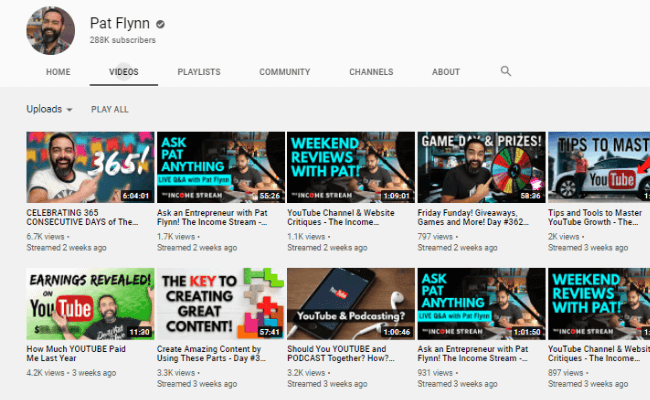Go to the Community tab
Image resolution: width=650 pixels, height=400 pixels.
[284, 72]
